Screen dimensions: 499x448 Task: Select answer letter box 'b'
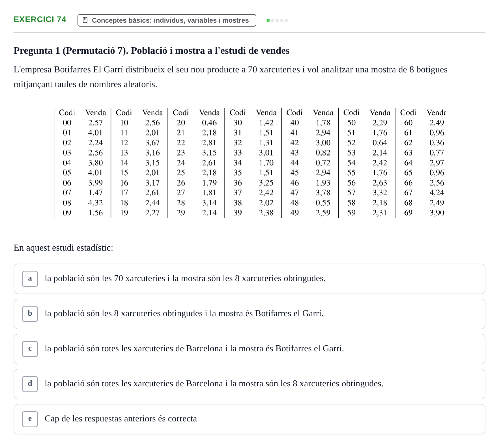pyautogui.click(x=30, y=314)
